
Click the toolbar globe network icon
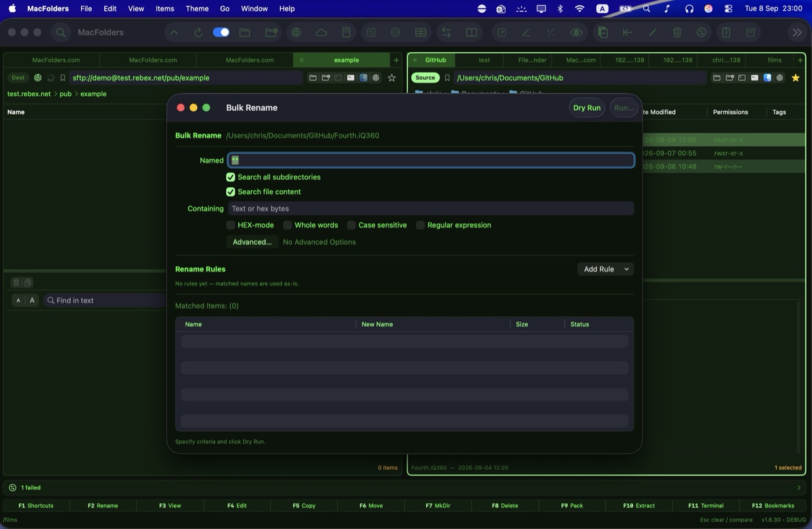tap(296, 32)
